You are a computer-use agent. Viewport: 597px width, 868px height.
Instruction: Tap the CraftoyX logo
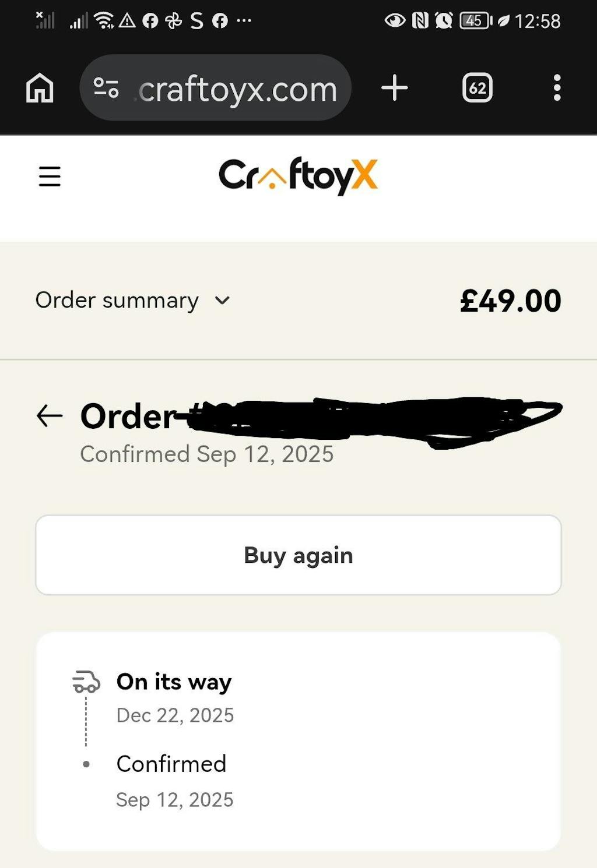pos(298,175)
